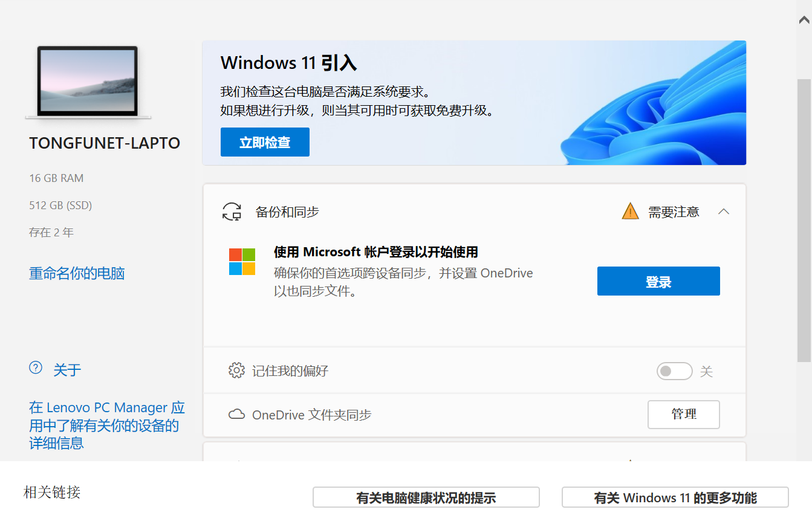Open the Lenovo PC Manager device details link

point(107,426)
